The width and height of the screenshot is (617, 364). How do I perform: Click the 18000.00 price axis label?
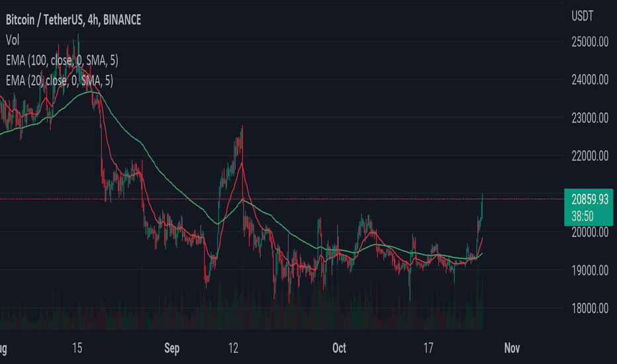(x=590, y=308)
